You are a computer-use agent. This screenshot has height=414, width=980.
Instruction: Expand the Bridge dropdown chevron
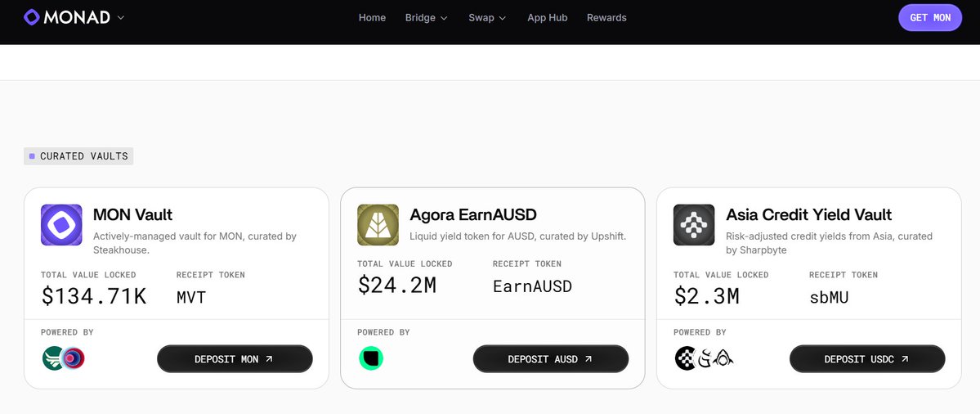click(445, 18)
